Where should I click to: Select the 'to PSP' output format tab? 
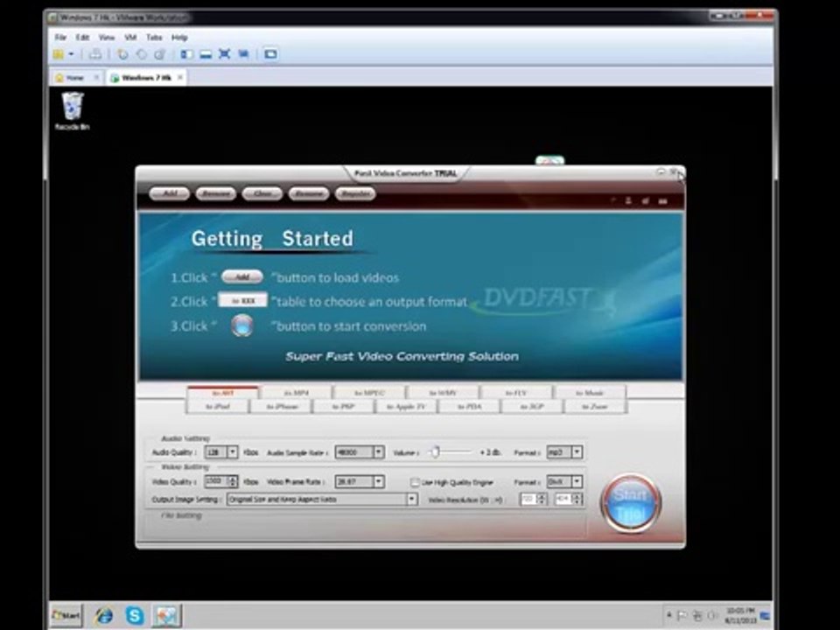(343, 407)
